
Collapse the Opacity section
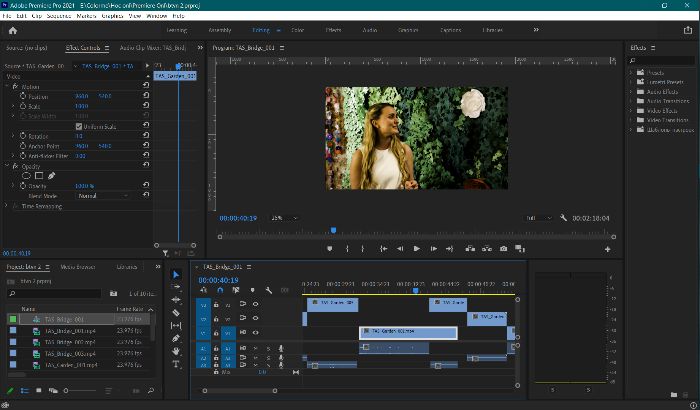[x=7, y=166]
